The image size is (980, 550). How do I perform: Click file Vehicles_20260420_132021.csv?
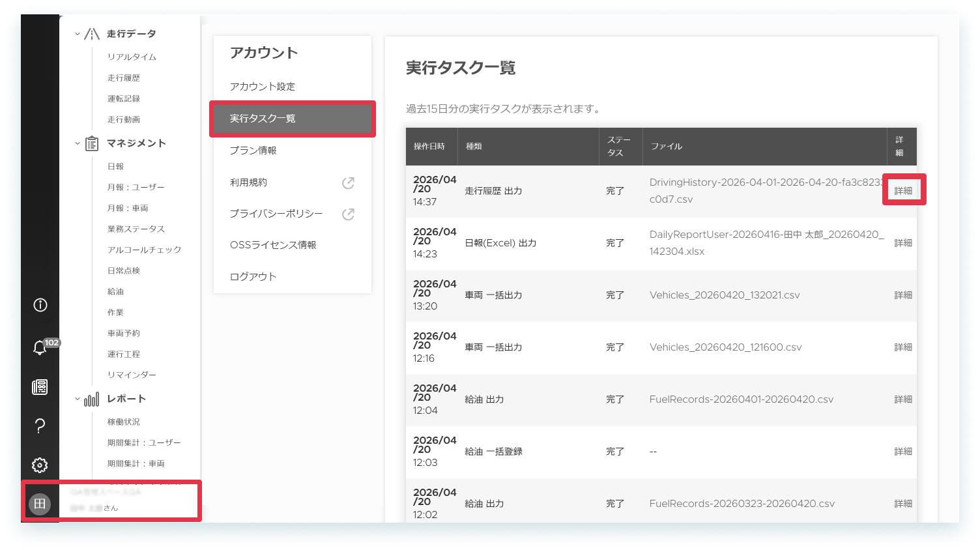(725, 295)
